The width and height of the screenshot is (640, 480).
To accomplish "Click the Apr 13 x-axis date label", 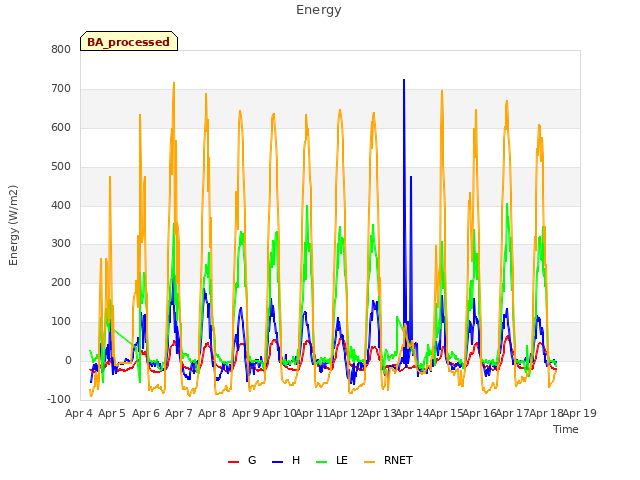I will click(379, 413).
